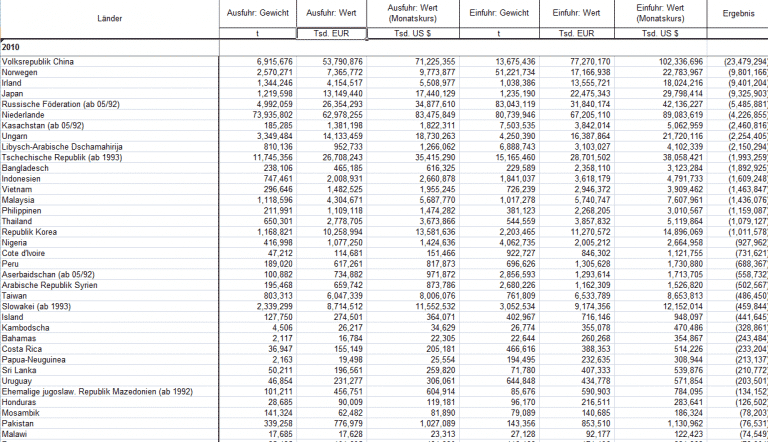
Task: Select the Ausfuhr: Gewicht column header
Action: pos(257,13)
